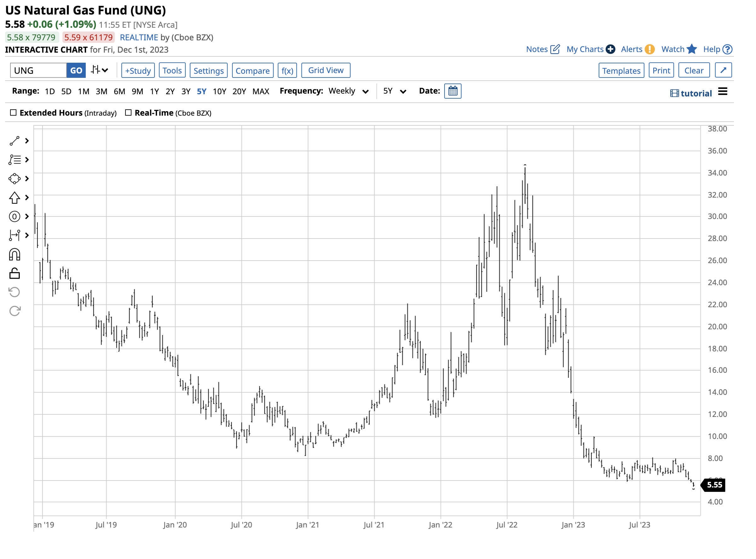
Task: Click the pop-out expand chart icon
Action: point(723,70)
